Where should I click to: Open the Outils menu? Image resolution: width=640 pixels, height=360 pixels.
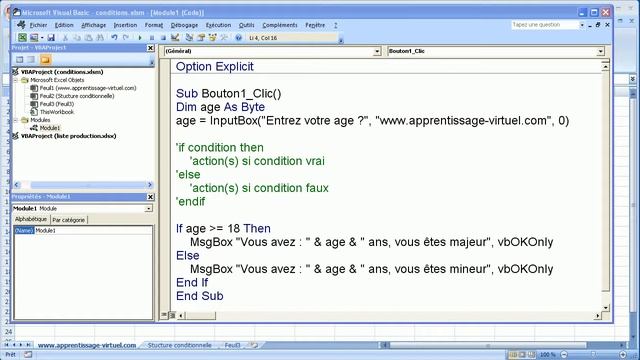point(247,25)
